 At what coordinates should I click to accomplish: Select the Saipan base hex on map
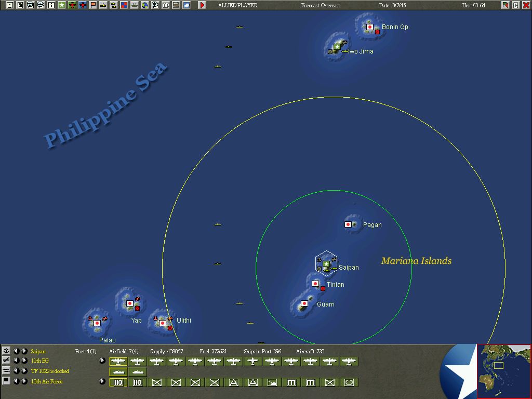pyautogui.click(x=326, y=263)
